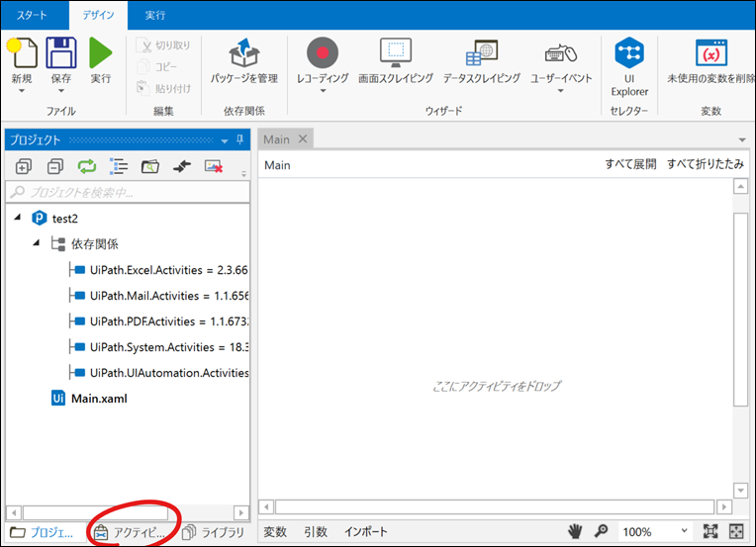This screenshot has height=547, width=756.
Task: Click Main breadcrumb in designer
Action: click(x=277, y=165)
